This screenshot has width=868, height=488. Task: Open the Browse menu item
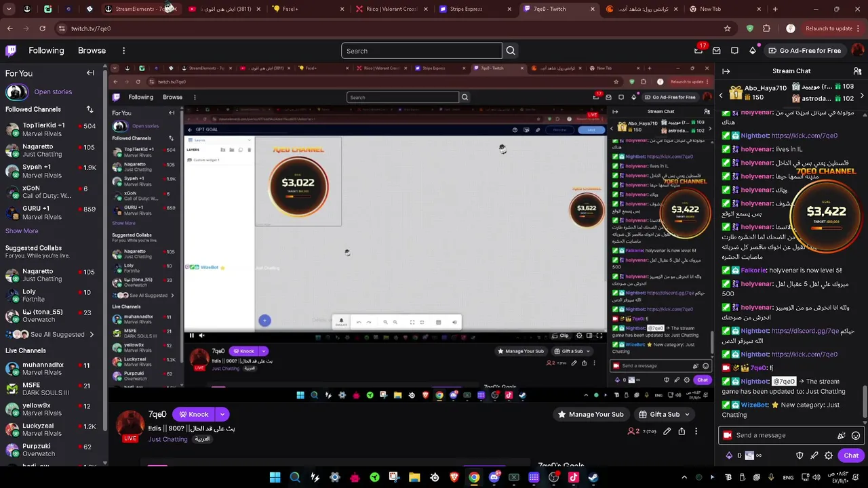click(x=92, y=51)
